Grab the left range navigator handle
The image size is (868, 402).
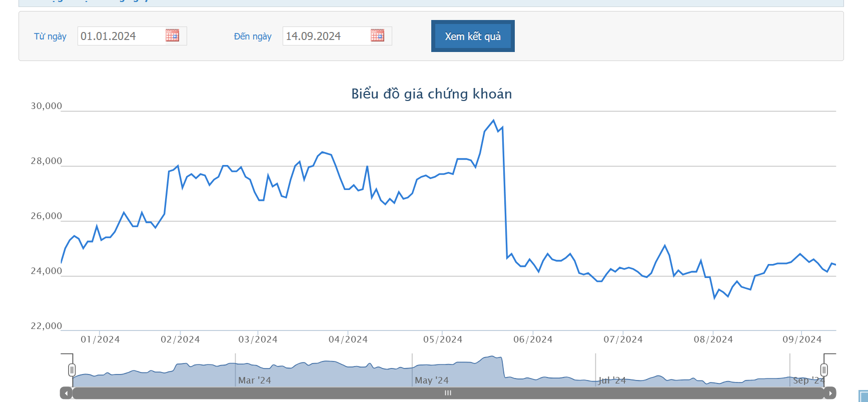[72, 370]
